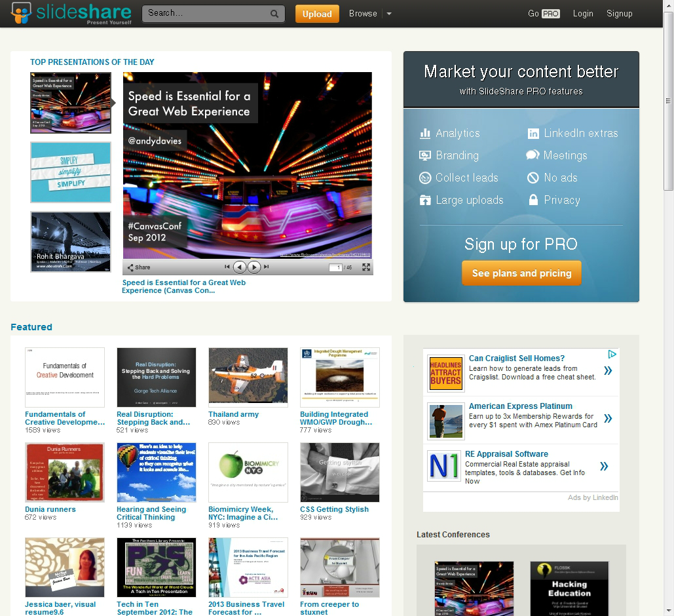This screenshot has width=674, height=616.
Task: Select the Rohit Bhargava presentation thumbnail
Action: tap(71, 242)
